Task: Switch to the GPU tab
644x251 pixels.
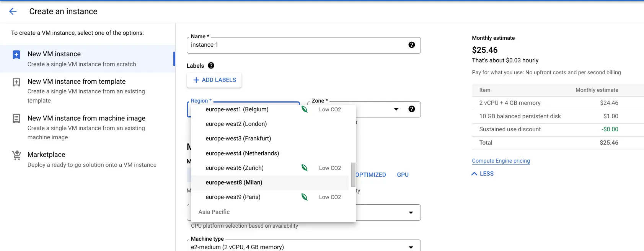Action: point(403,174)
